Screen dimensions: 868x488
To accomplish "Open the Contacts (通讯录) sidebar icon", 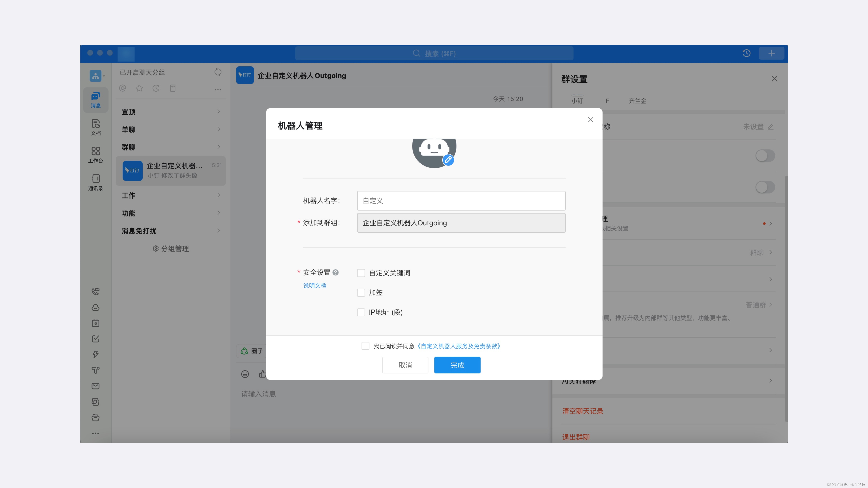I will (x=96, y=182).
